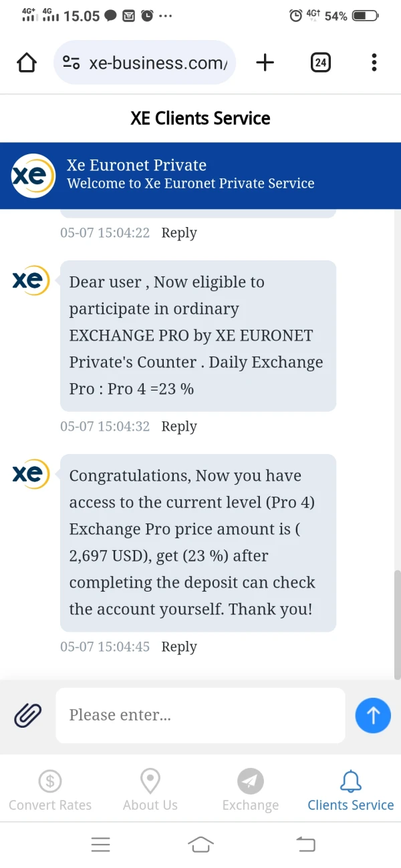The width and height of the screenshot is (401, 868).
Task: Switch to the Convert Rates tab
Action: 50,790
